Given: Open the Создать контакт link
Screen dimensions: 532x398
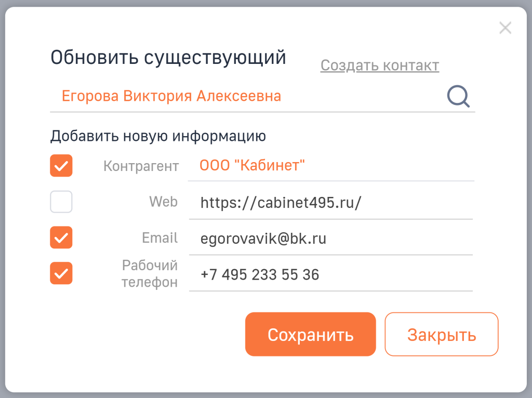Looking at the screenshot, I should [380, 65].
